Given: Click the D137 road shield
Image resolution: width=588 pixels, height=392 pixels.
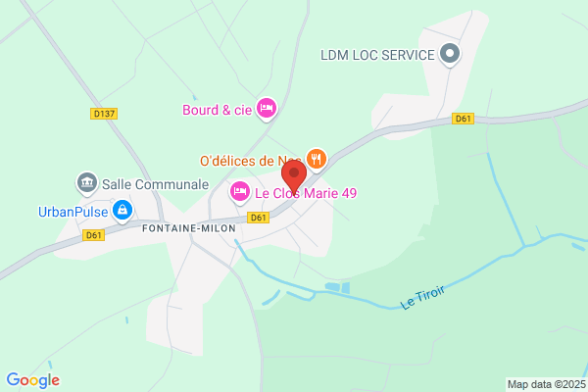Looking at the screenshot, I should pos(104,114).
